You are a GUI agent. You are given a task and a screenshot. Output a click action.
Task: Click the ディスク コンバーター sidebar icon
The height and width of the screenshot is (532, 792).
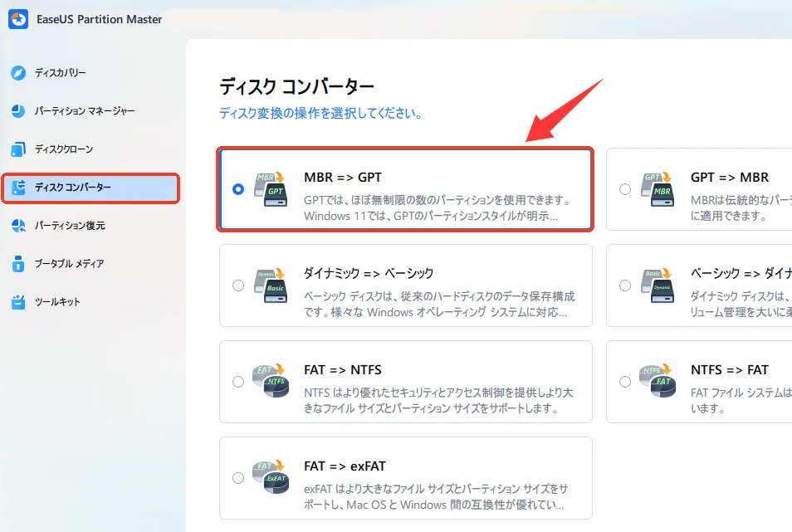pos(18,188)
